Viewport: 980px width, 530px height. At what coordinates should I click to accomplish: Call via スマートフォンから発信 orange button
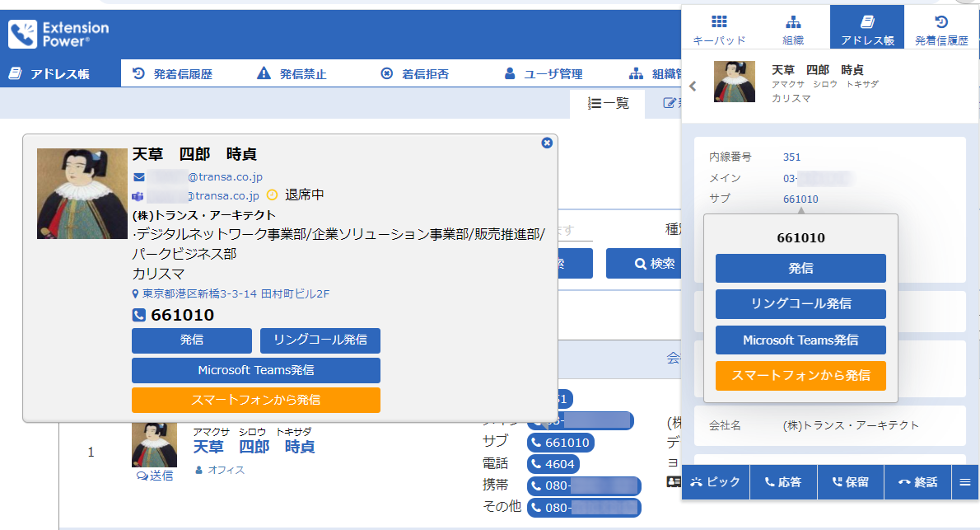click(x=256, y=400)
